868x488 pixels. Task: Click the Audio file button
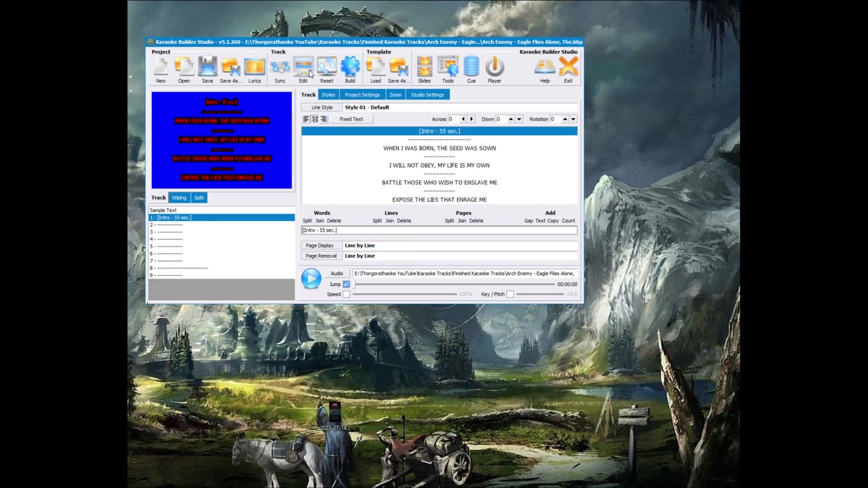(337, 274)
